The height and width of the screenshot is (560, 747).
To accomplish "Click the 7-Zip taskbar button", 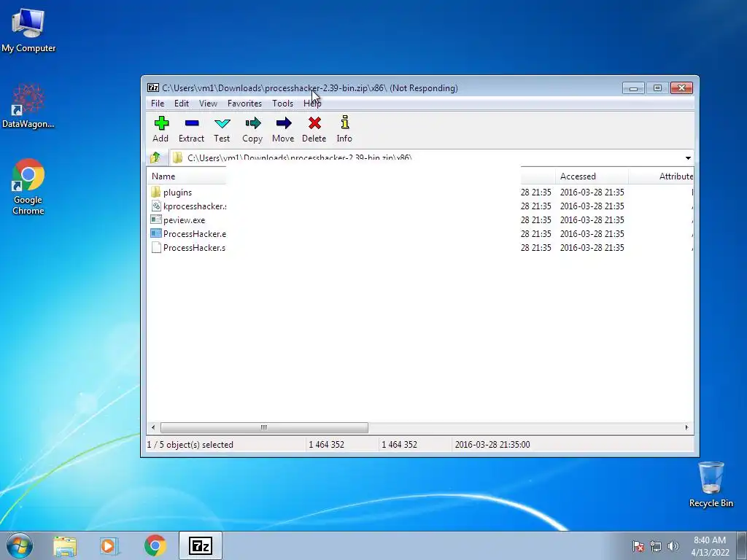I will click(201, 545).
